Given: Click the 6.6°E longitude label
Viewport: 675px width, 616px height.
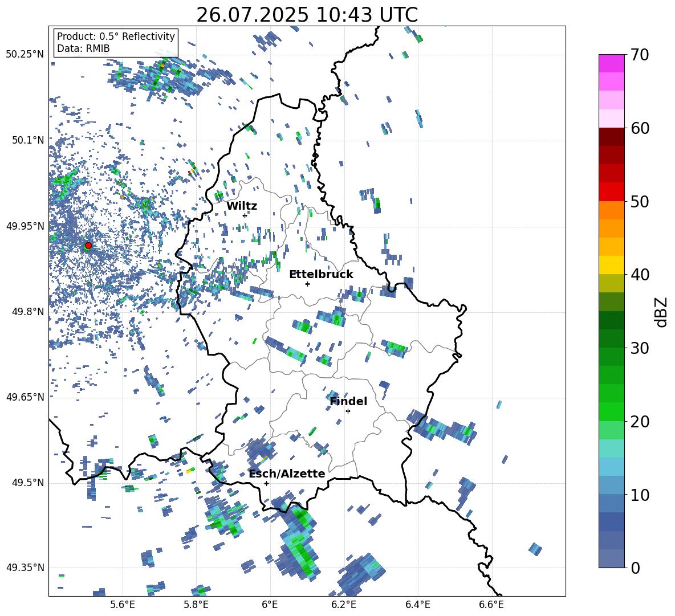Looking at the screenshot, I should (x=491, y=605).
